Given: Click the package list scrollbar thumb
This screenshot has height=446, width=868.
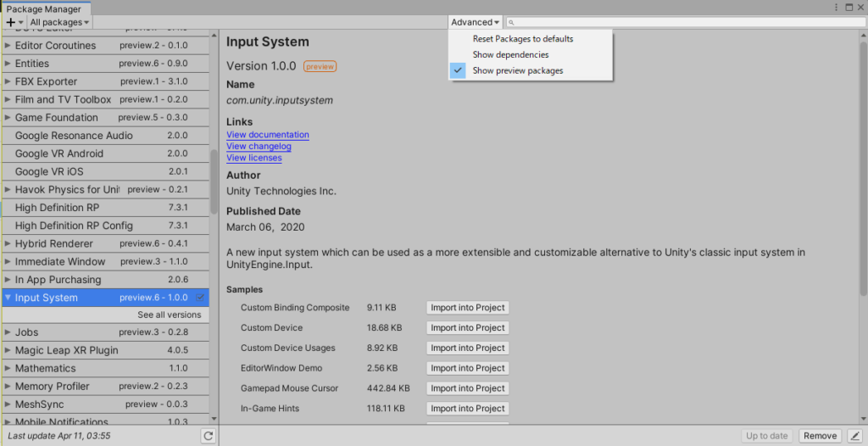Looking at the screenshot, I should [x=214, y=181].
